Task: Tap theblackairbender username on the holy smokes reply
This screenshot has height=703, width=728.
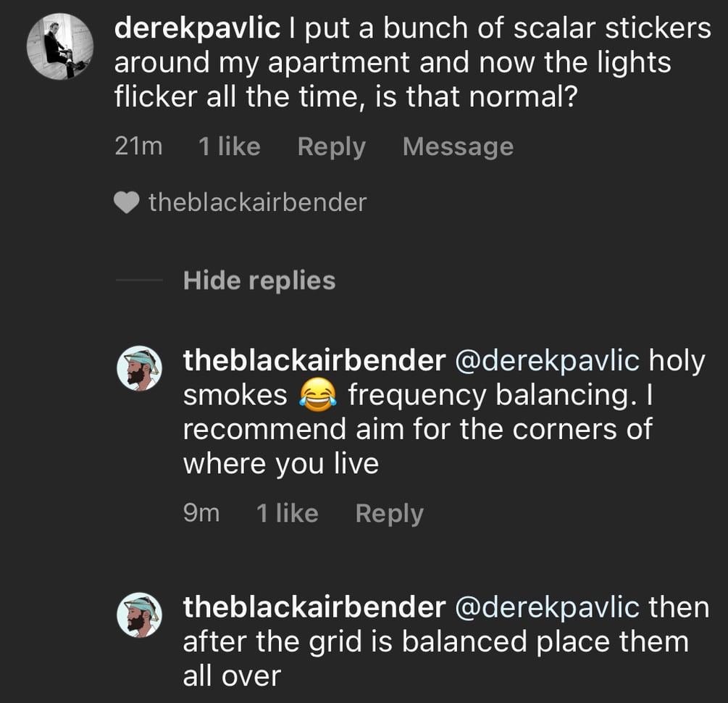Action: tap(314, 360)
